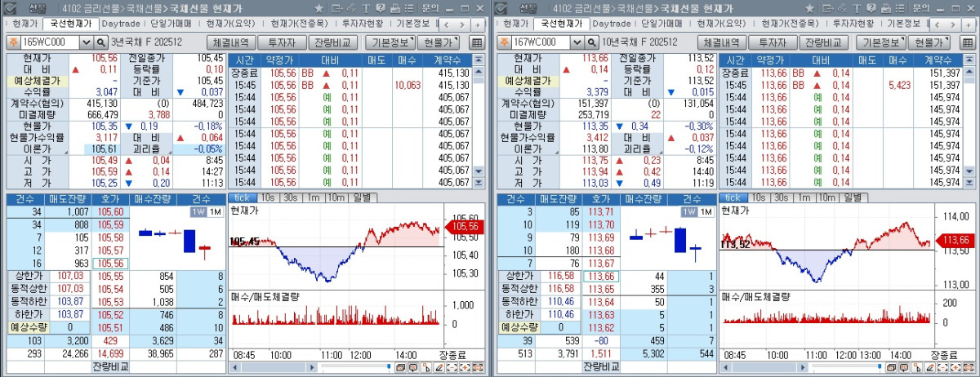Select 일별 chart tab in right window
Screen dimensions: 980x377
pos(853,198)
